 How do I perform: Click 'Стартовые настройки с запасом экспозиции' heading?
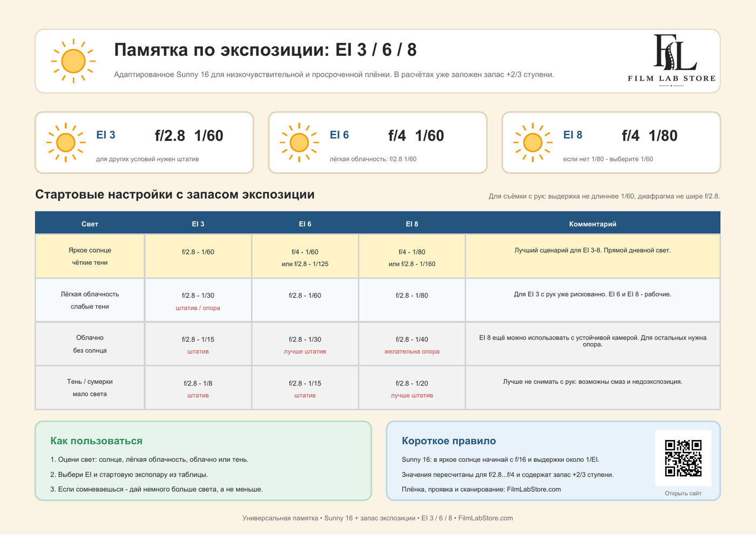tap(175, 194)
